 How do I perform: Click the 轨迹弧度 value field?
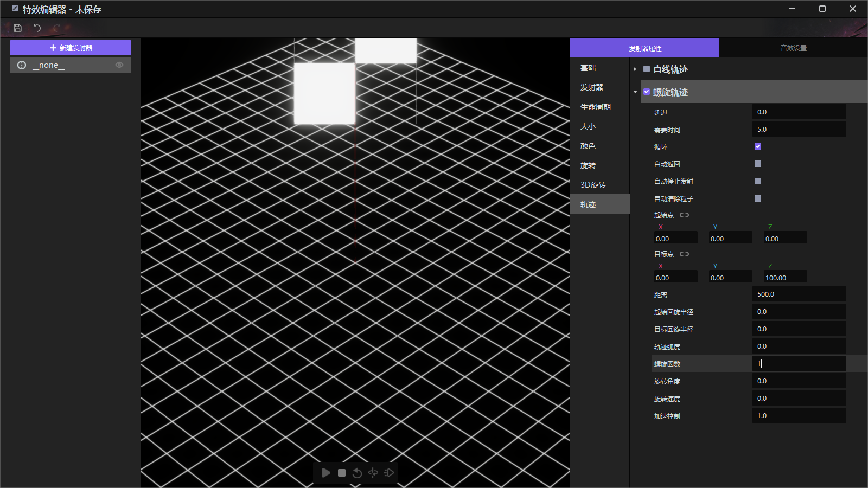[799, 346]
